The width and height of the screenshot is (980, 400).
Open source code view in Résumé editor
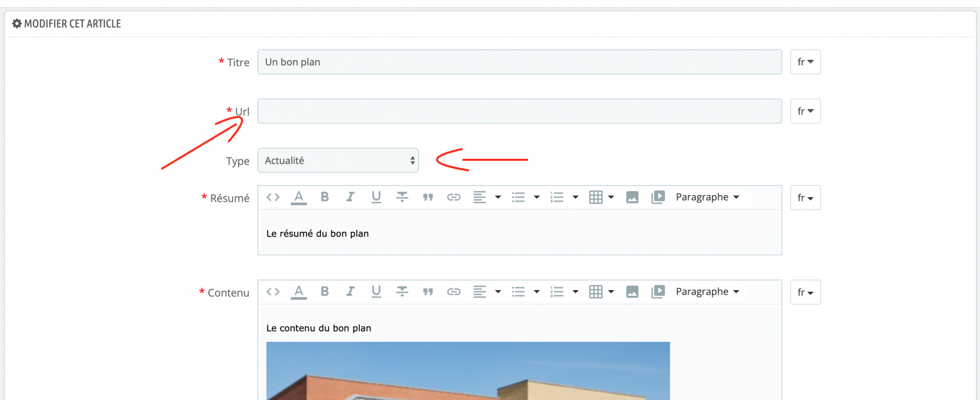(x=273, y=197)
